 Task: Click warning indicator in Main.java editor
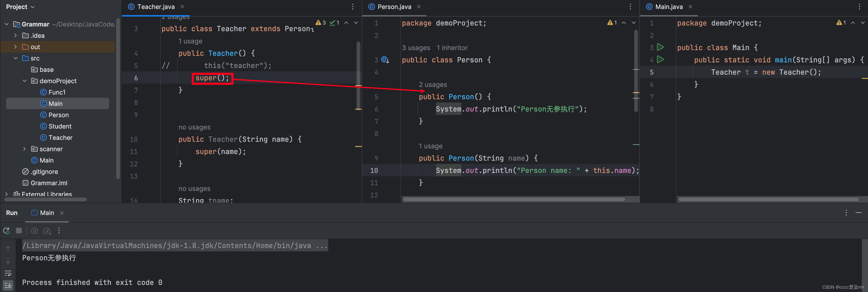coord(841,23)
